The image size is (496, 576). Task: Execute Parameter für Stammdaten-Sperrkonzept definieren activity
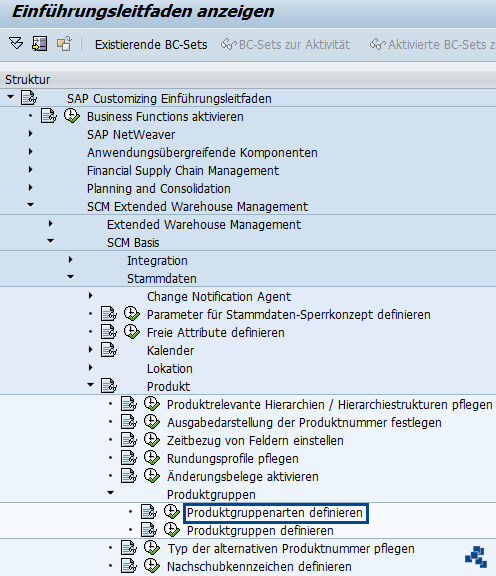click(x=132, y=314)
